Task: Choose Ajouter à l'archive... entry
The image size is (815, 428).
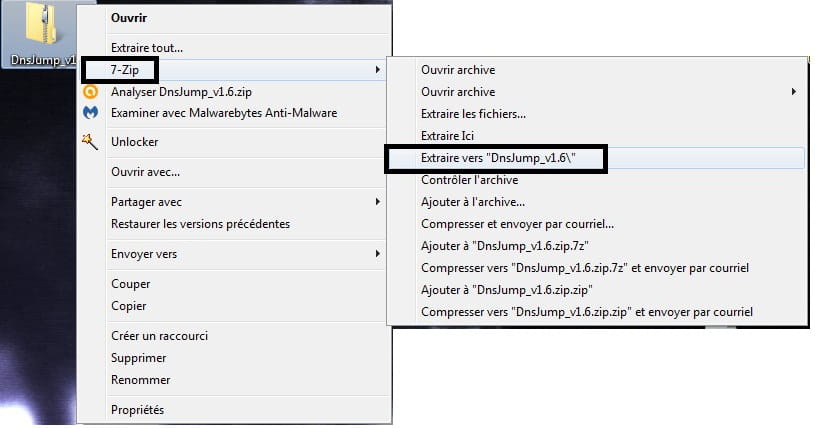Action: point(473,202)
